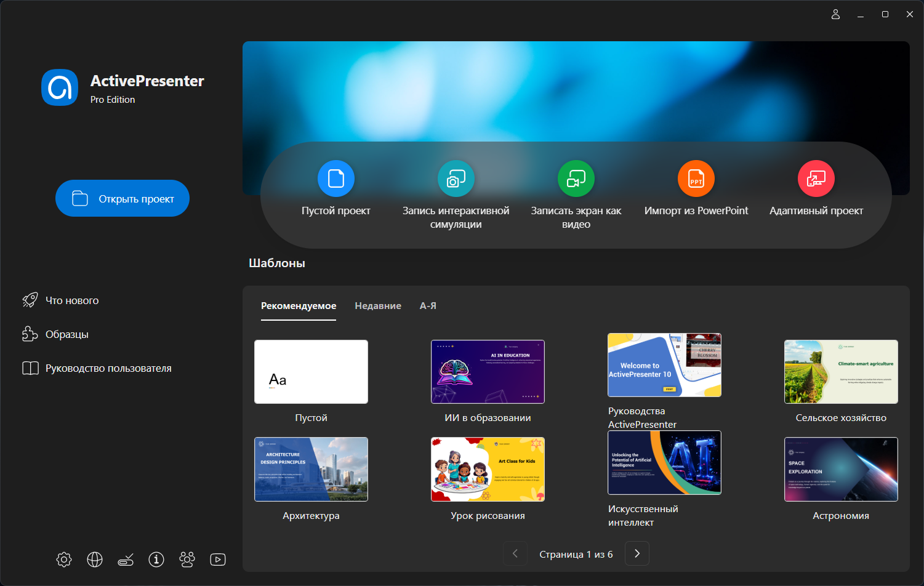The width and height of the screenshot is (924, 586).
Task: Select the Пустой template thumbnail
Action: tap(311, 372)
